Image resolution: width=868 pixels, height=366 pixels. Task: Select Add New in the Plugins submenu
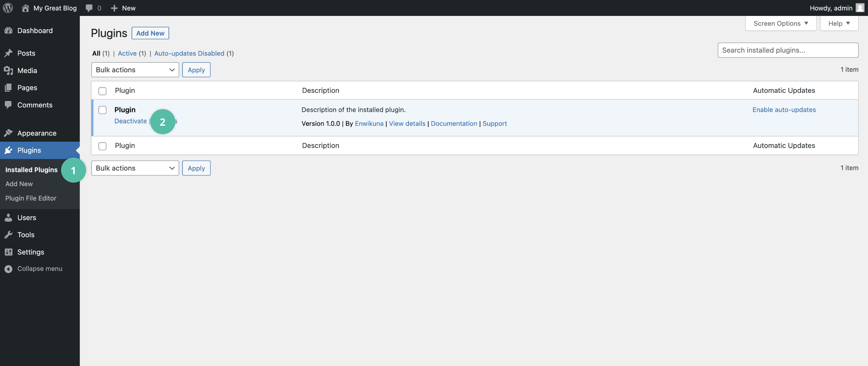click(19, 184)
